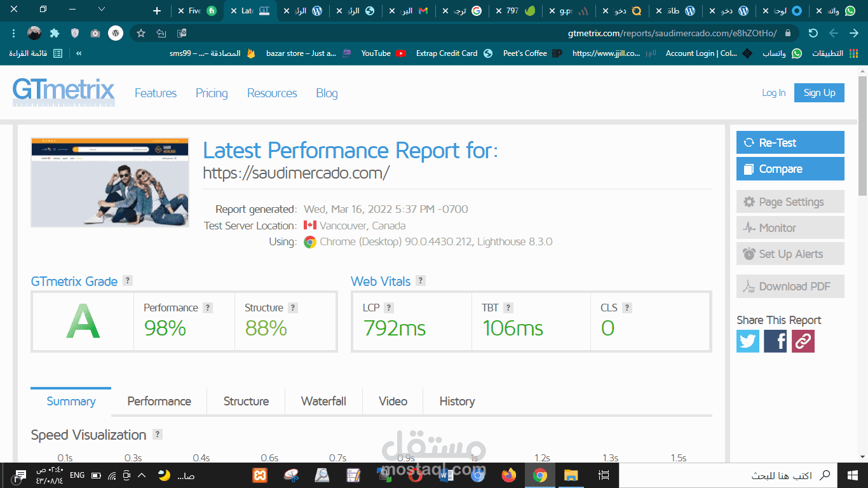The image size is (868, 488).
Task: Show hidden system tray icons
Action: (x=142, y=475)
